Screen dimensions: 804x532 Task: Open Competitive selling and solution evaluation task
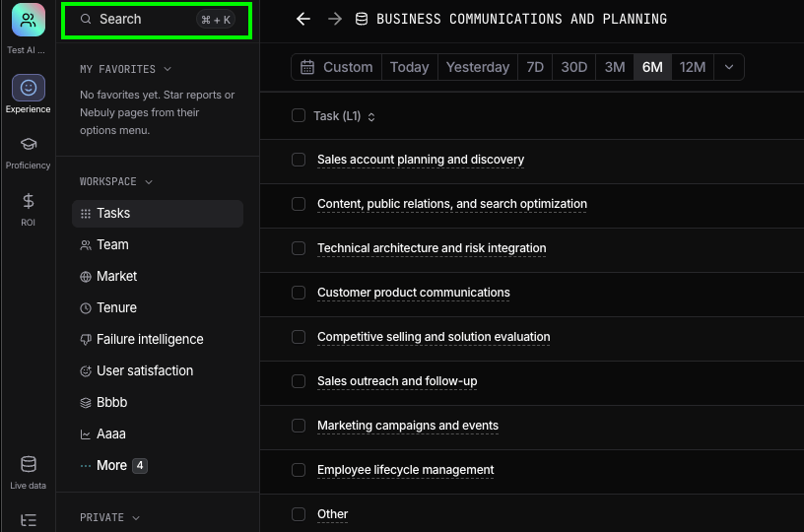point(434,337)
